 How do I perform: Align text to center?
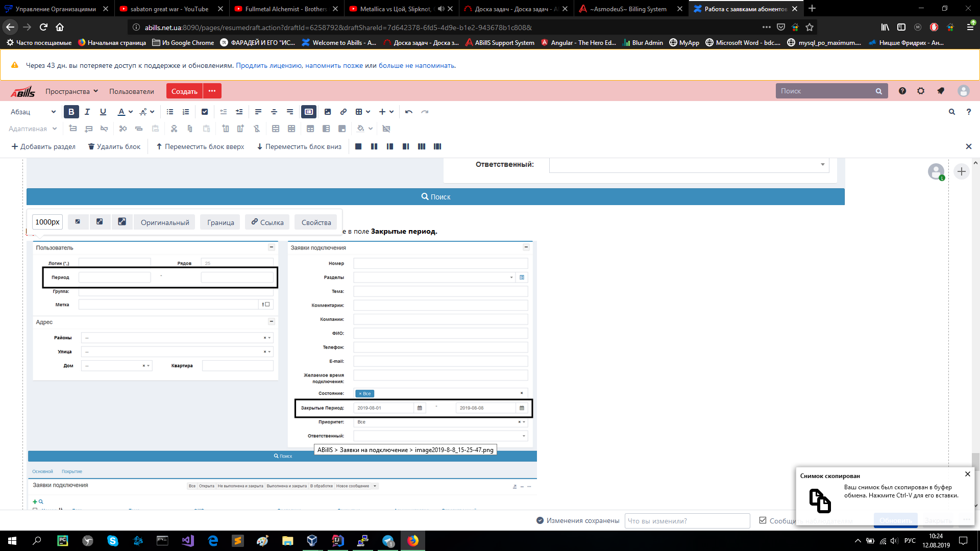[274, 112]
